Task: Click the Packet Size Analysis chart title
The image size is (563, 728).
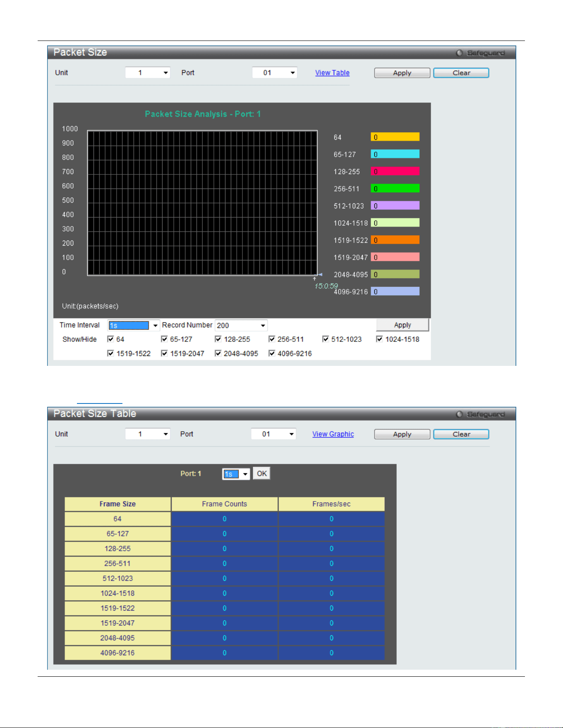Action: (203, 114)
